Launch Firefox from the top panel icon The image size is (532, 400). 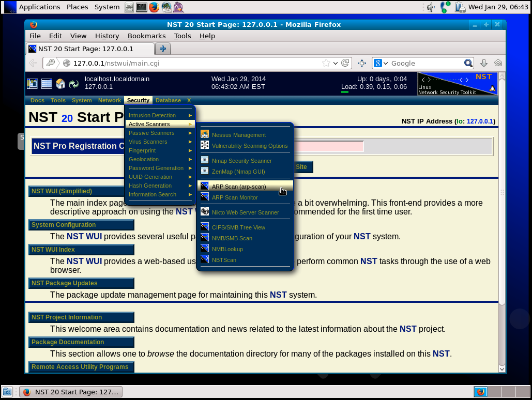[x=154, y=7]
